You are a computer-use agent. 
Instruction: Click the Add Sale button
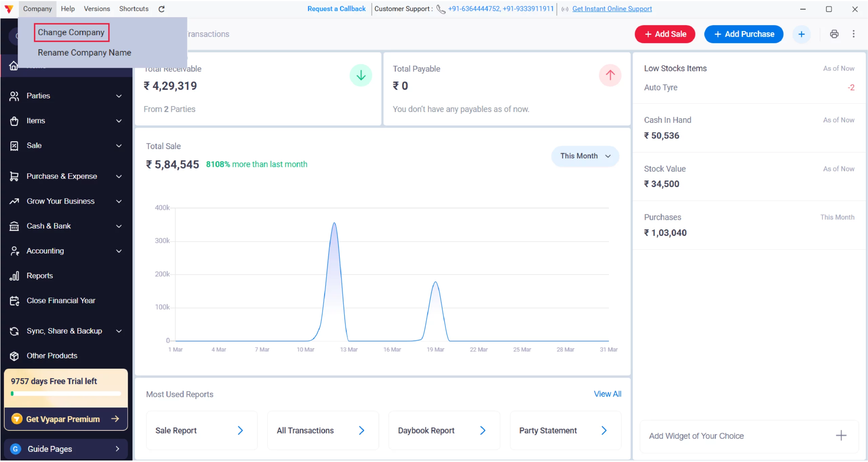665,34
